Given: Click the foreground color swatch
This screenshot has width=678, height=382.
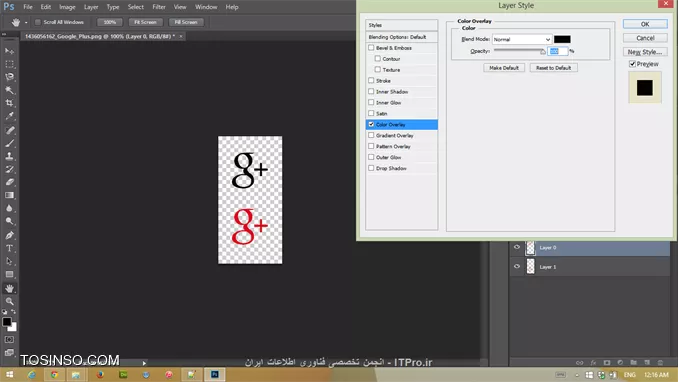Looking at the screenshot, I should [6, 322].
